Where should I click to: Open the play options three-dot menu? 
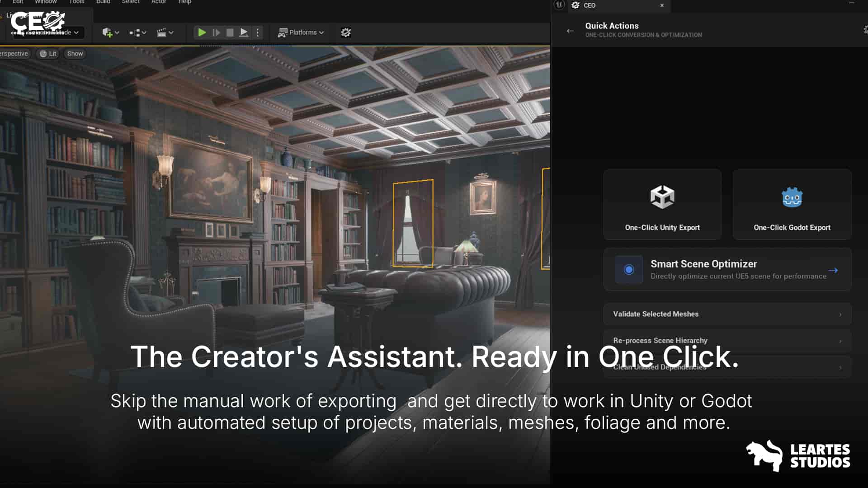coord(258,33)
